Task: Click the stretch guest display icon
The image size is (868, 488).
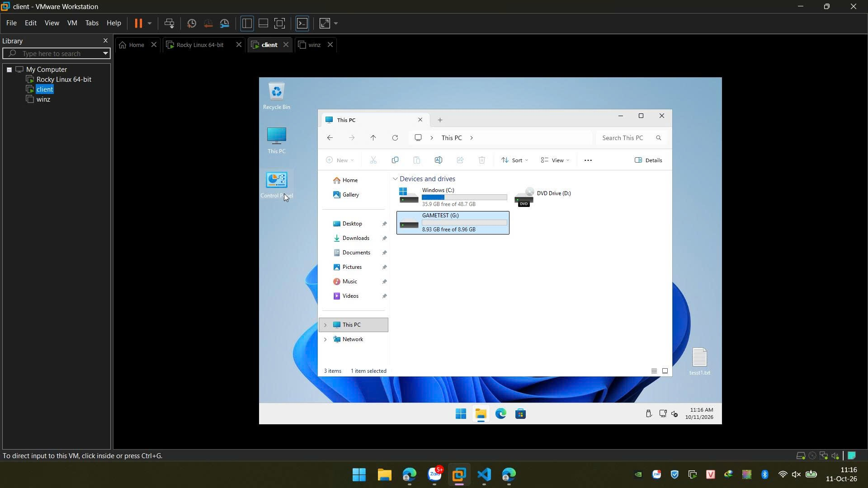Action: [325, 23]
